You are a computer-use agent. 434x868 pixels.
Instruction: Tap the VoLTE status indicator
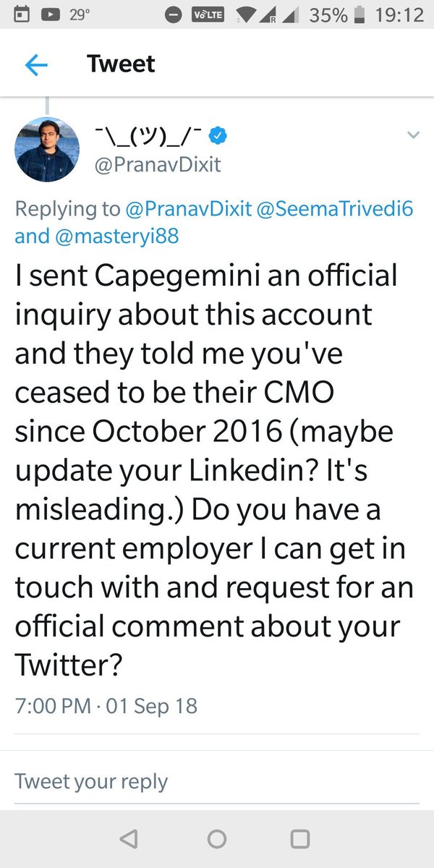coord(206,14)
